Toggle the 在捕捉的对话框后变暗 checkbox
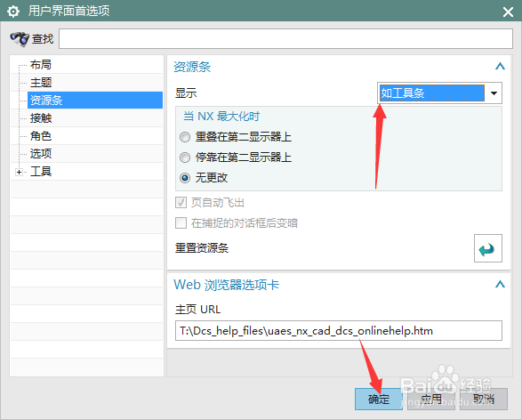The width and height of the screenshot is (522, 420). click(x=181, y=222)
